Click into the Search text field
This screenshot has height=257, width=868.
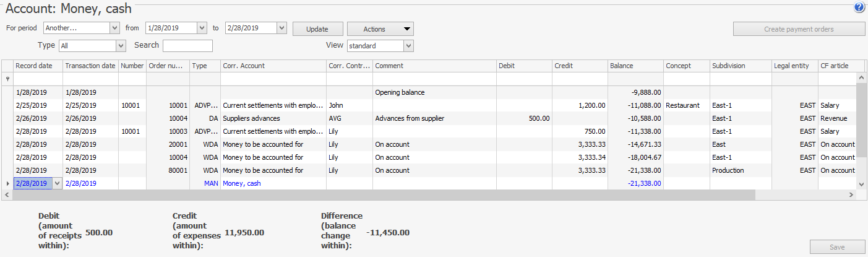coord(187,46)
